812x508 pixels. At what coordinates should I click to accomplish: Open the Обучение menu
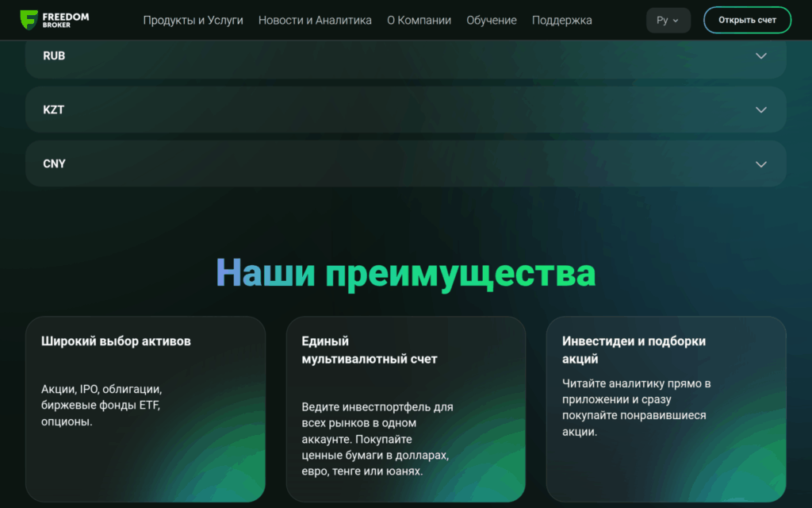click(492, 20)
